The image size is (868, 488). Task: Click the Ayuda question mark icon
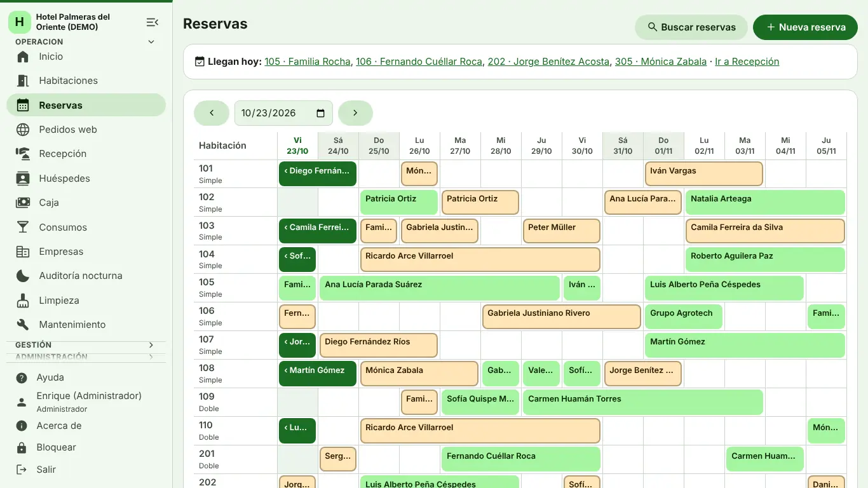click(22, 377)
